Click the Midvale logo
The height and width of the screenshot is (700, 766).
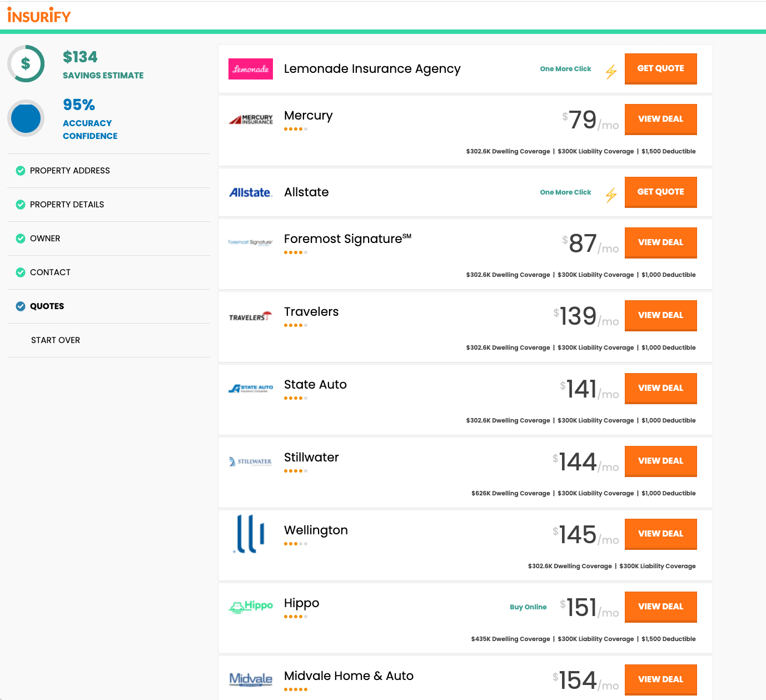click(x=251, y=679)
